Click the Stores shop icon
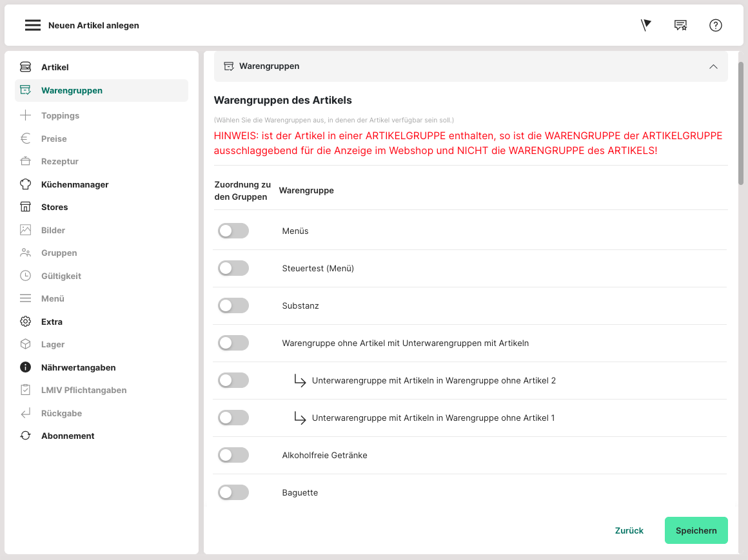Screen dimensions: 748x560 coord(25,207)
